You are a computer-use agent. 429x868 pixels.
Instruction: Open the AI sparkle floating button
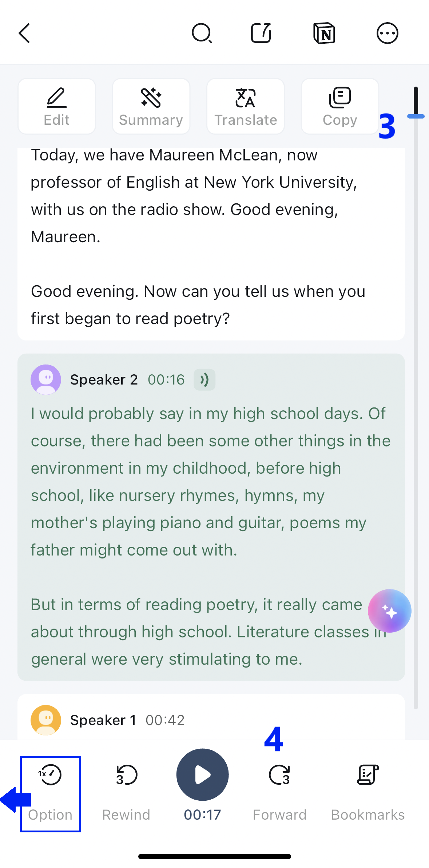389,611
